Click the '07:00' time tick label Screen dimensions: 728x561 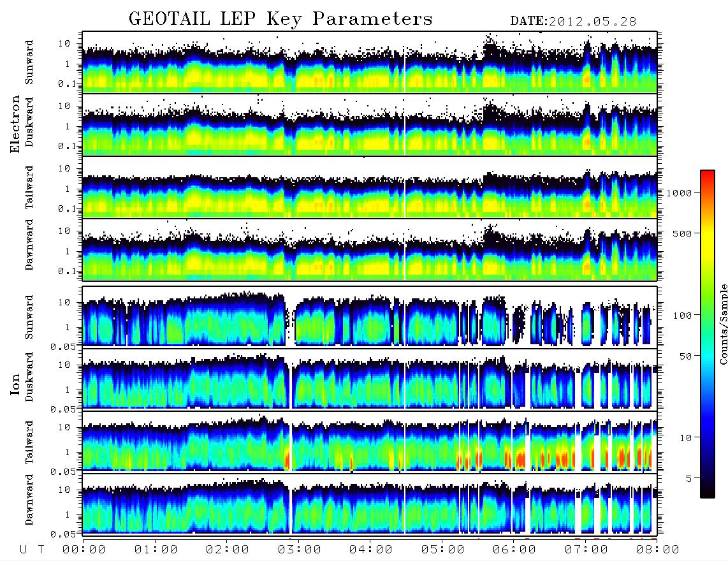(586, 550)
